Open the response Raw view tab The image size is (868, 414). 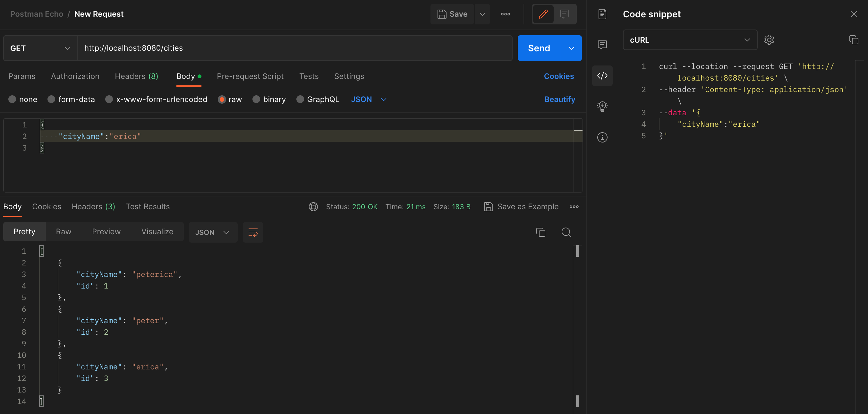pyautogui.click(x=63, y=232)
